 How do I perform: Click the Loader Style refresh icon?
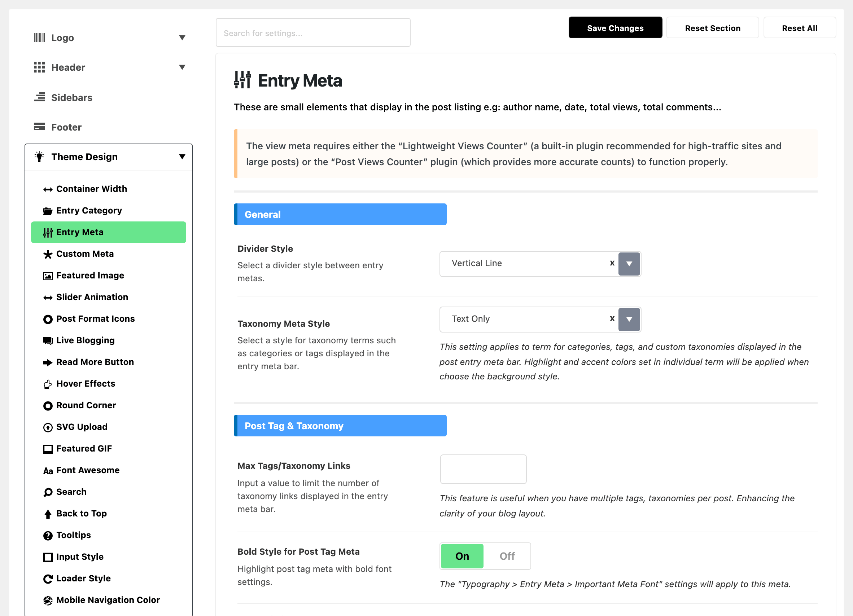[48, 579]
